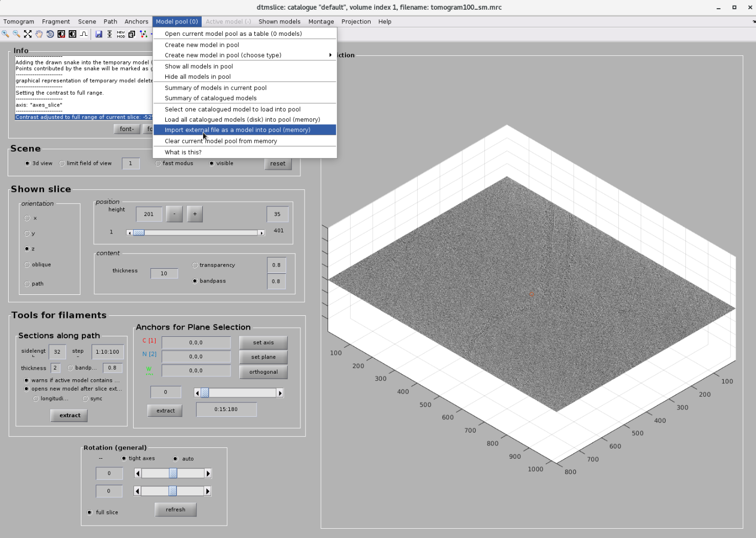The height and width of the screenshot is (538, 756).
Task: Click the thickness field showing 10
Action: (164, 273)
